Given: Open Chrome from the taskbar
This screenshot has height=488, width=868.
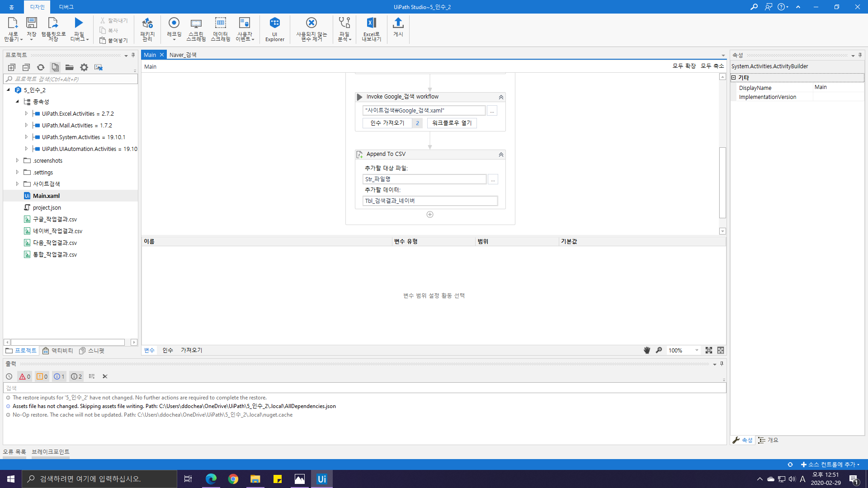Looking at the screenshot, I should (233, 479).
